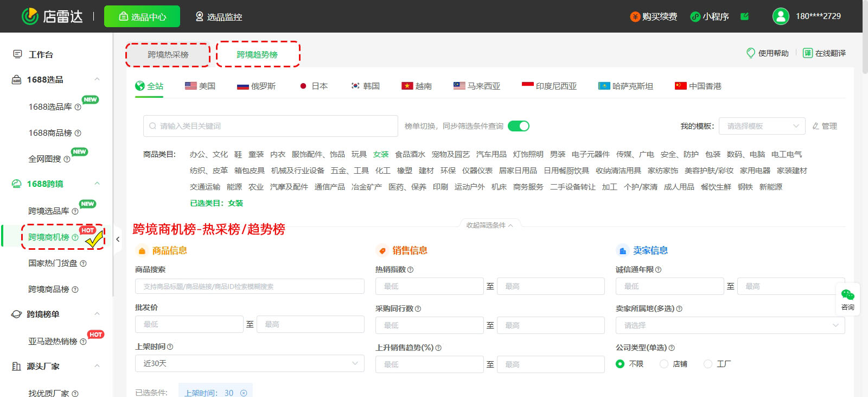Image resolution: width=868 pixels, height=397 pixels.
Task: Switch to the 跨境趋势榜 tab
Action: [257, 55]
